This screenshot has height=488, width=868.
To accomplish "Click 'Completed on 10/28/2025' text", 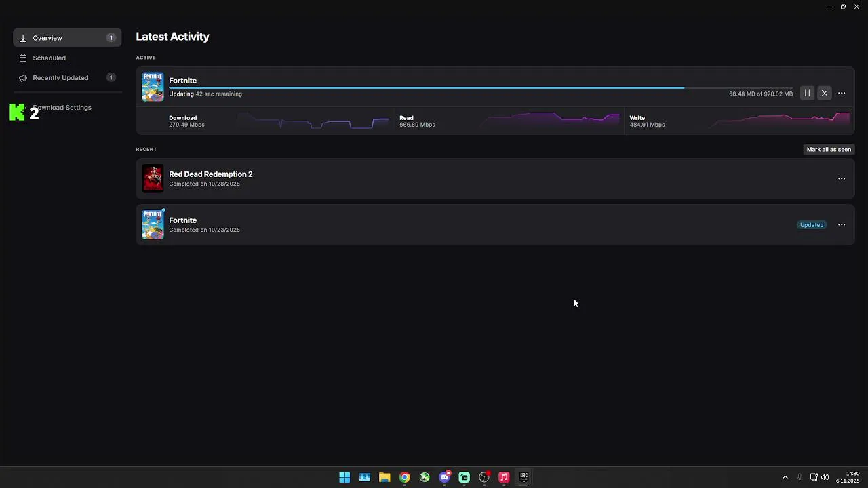I will (x=204, y=184).
